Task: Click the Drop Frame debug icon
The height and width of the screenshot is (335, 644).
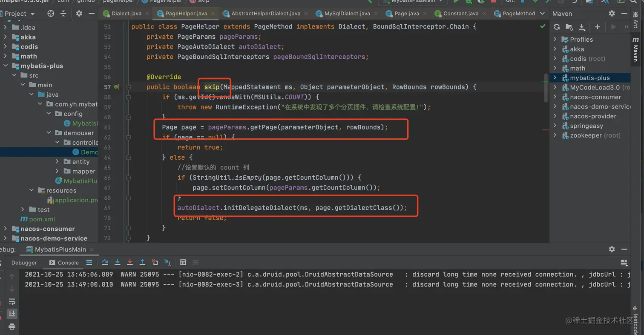Action: coord(155,262)
